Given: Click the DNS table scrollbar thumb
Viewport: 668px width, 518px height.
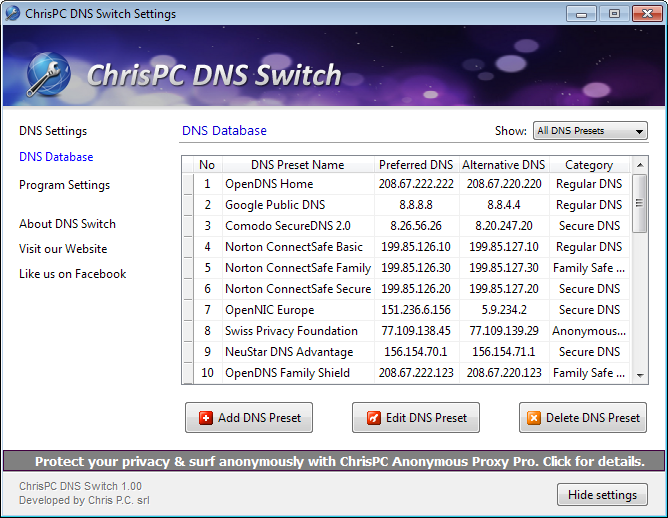Looking at the screenshot, I should [639, 203].
